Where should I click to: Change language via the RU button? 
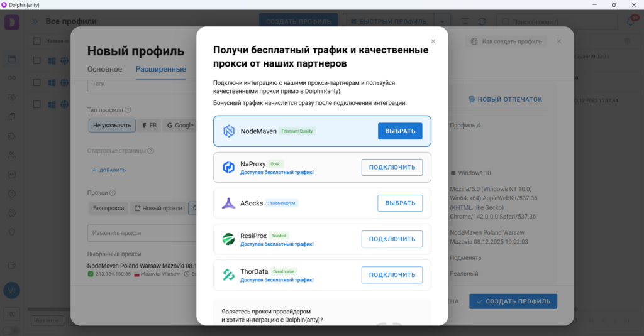[x=11, y=314]
